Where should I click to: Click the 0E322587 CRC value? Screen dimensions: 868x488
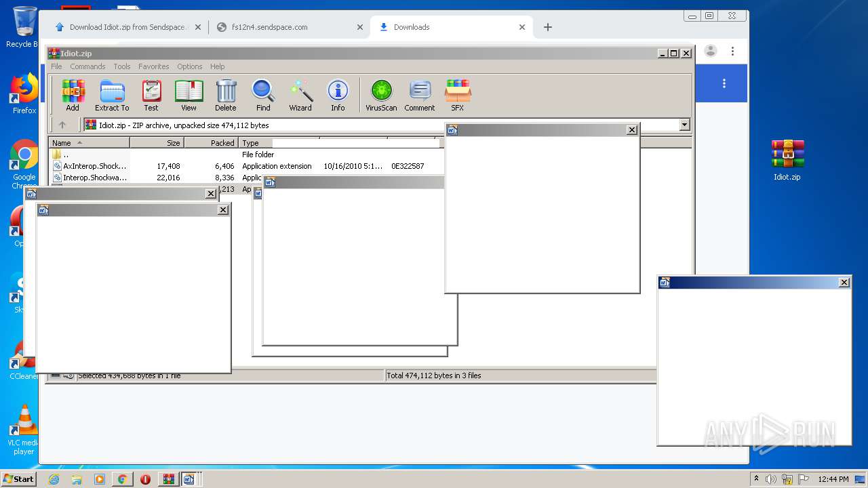click(x=408, y=166)
